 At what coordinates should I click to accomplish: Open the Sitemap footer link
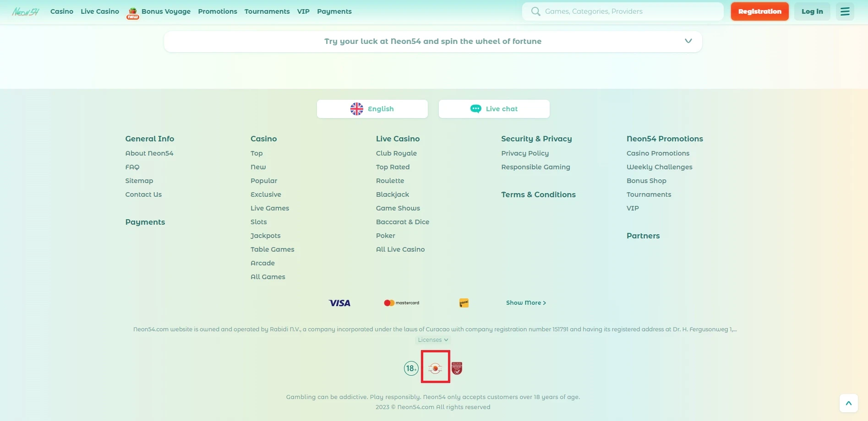coord(139,181)
